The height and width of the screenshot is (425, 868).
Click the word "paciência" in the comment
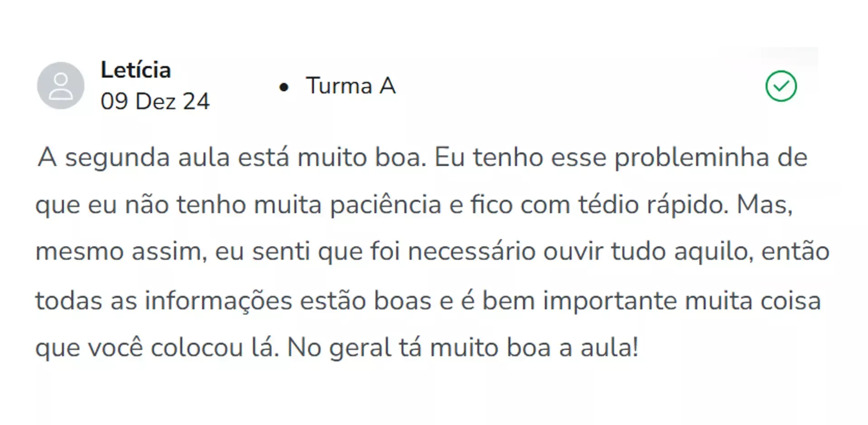pyautogui.click(x=386, y=204)
